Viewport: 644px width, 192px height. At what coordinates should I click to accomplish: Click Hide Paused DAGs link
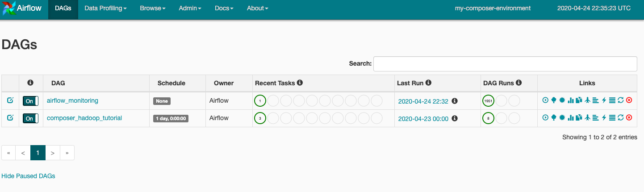tap(28, 176)
